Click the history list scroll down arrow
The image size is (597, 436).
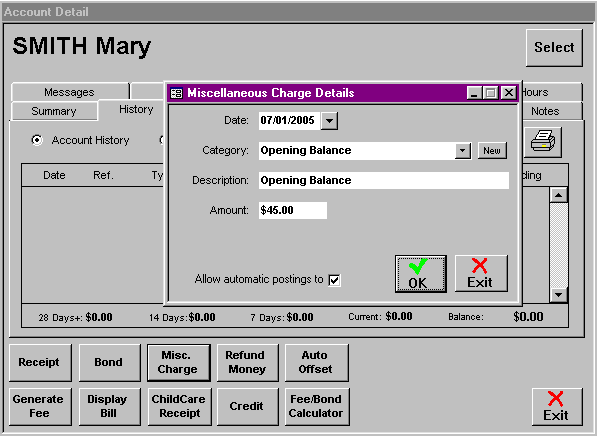point(559,294)
